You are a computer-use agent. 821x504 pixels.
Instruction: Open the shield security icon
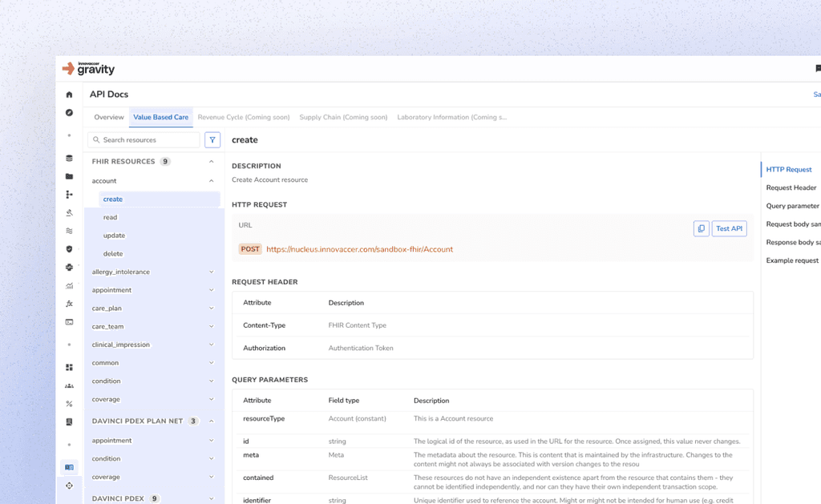[x=69, y=249]
